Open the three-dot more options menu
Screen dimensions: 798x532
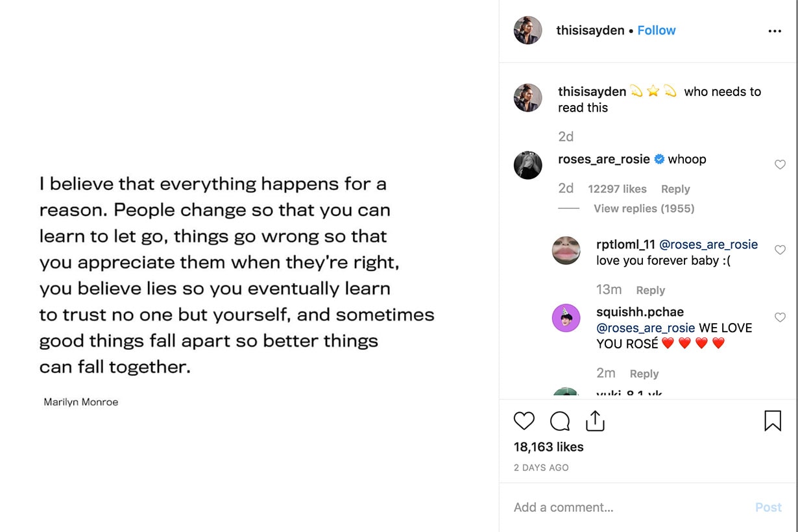pyautogui.click(x=774, y=31)
